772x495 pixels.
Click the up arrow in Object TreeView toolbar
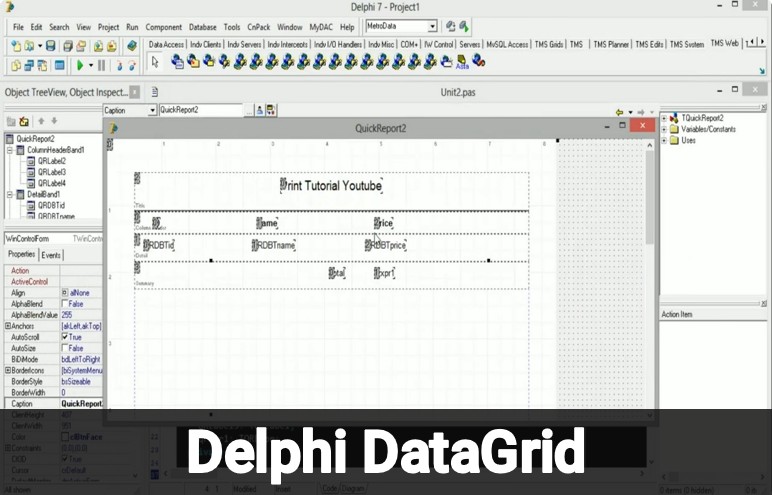click(41, 121)
